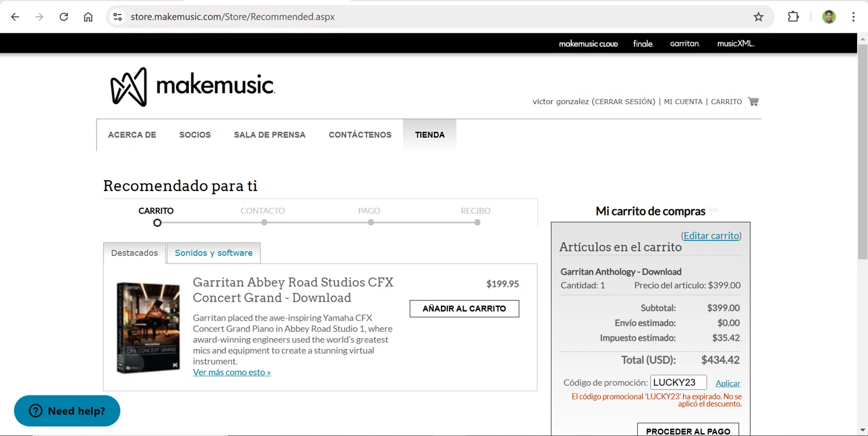Open CARRITO link in header
The image size is (868, 436).
[726, 102]
